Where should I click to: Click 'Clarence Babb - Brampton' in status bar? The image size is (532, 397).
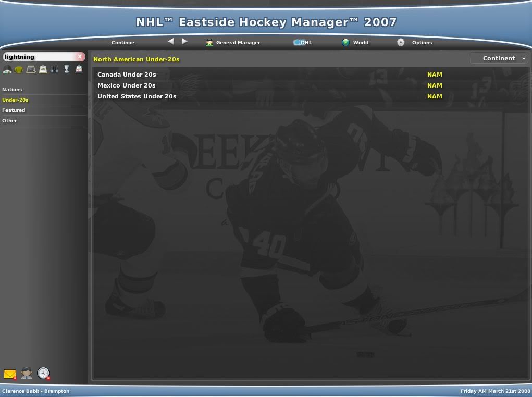pyautogui.click(x=35, y=391)
